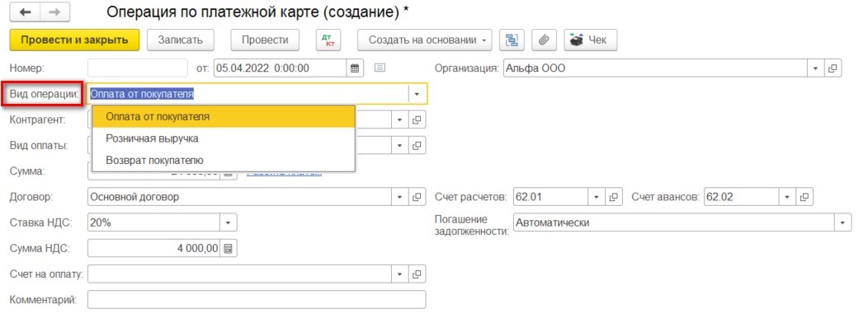Open the Дт/Кт postings icon
868x323 pixels.
328,40
